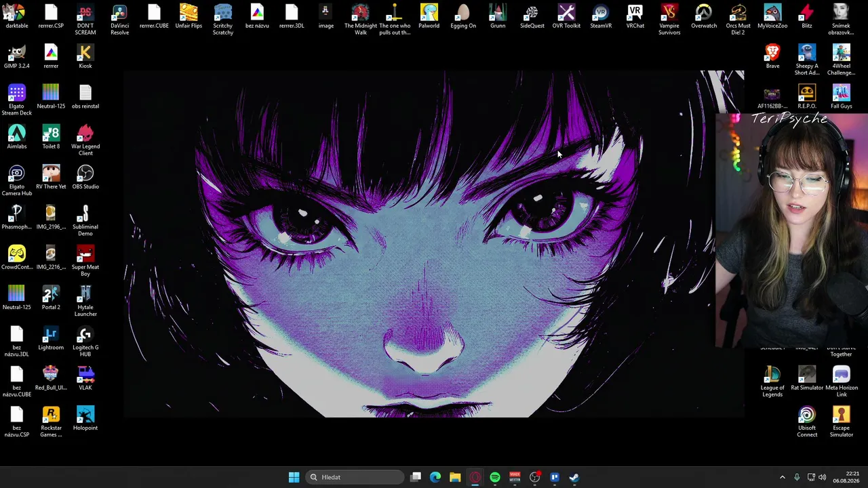Image resolution: width=868 pixels, height=488 pixels.
Task: Click the Fall Guys desktop icon
Action: (842, 98)
